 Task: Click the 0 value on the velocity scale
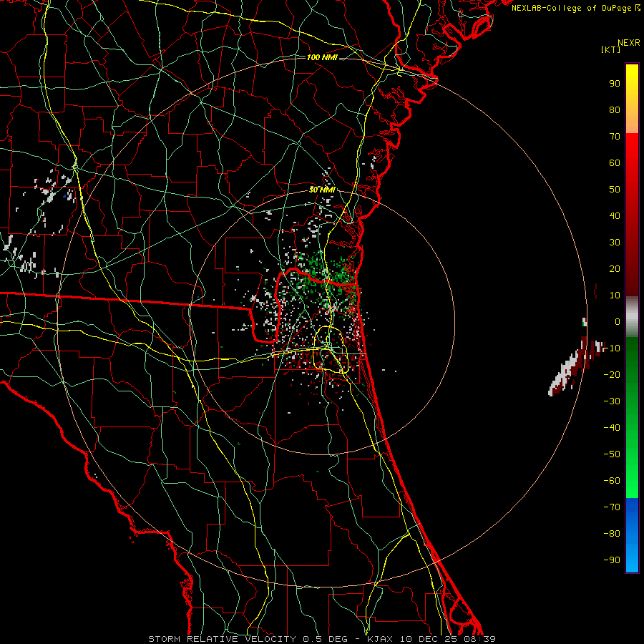click(x=618, y=321)
